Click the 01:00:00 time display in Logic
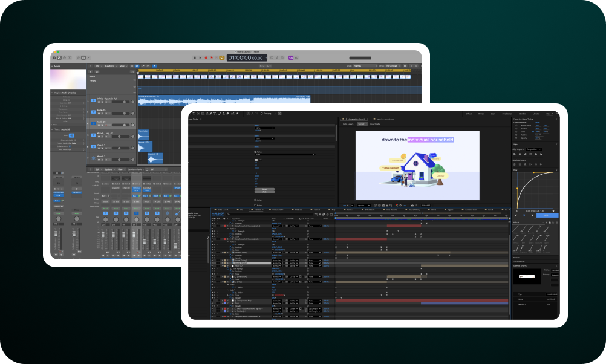 247,58
